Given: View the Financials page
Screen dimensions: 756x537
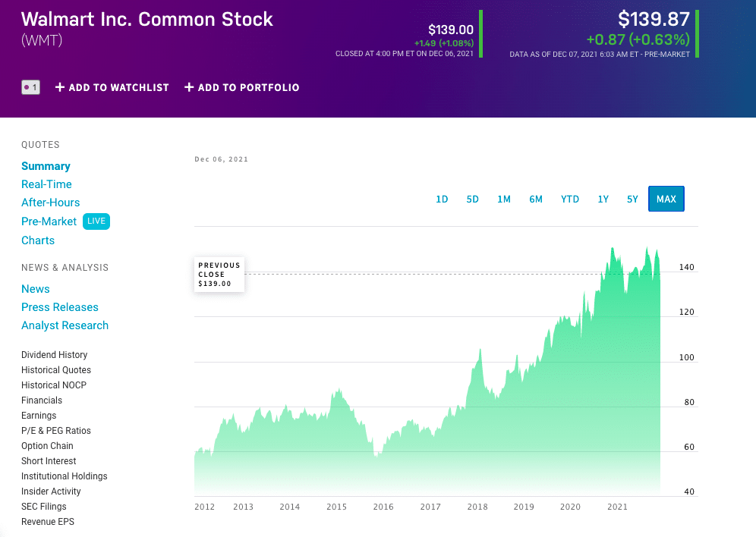Looking at the screenshot, I should coord(42,400).
